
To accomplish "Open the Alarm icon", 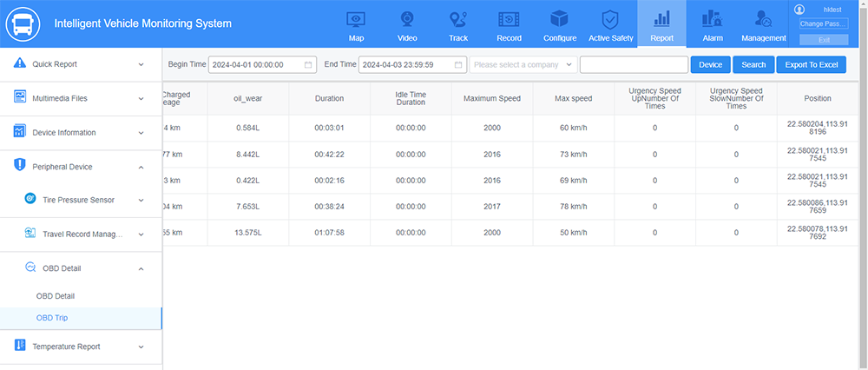I will click(x=712, y=19).
